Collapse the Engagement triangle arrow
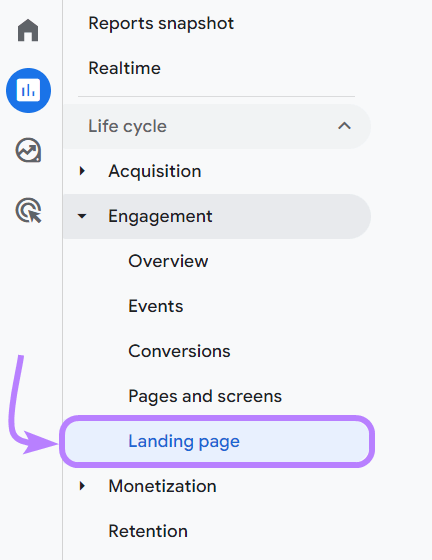 tap(82, 216)
